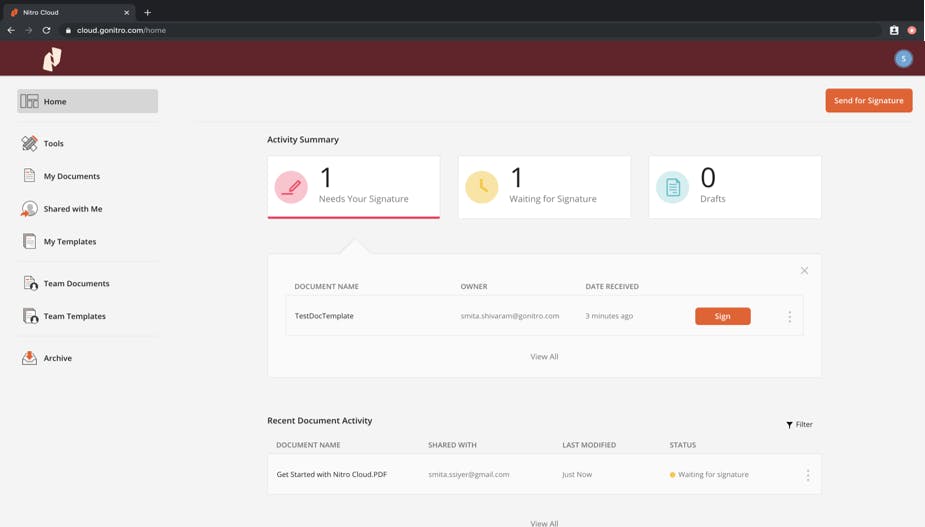Go forward in browser history
Viewport: 925px width, 527px height.
click(x=28, y=30)
